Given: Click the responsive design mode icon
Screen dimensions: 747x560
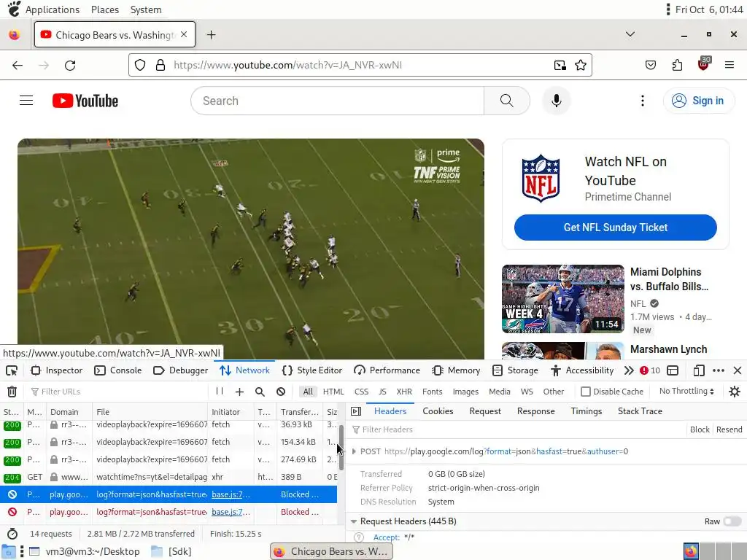Looking at the screenshot, I should coord(698,370).
